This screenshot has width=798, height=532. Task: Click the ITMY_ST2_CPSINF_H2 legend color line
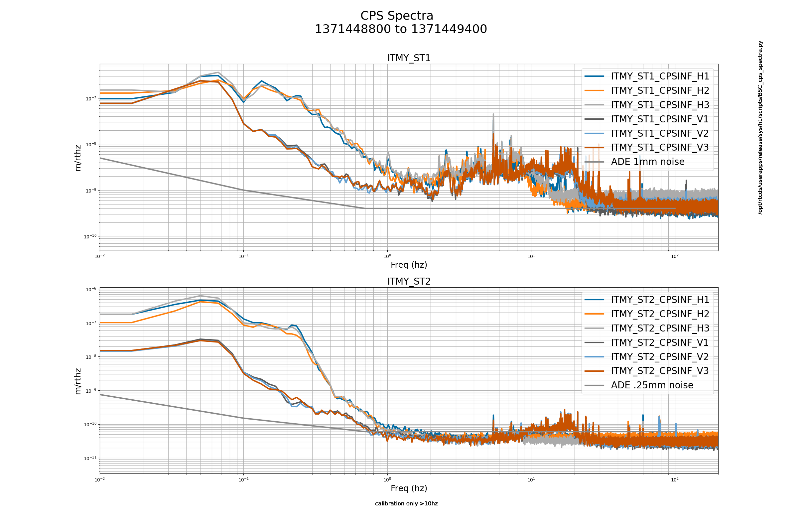594,314
